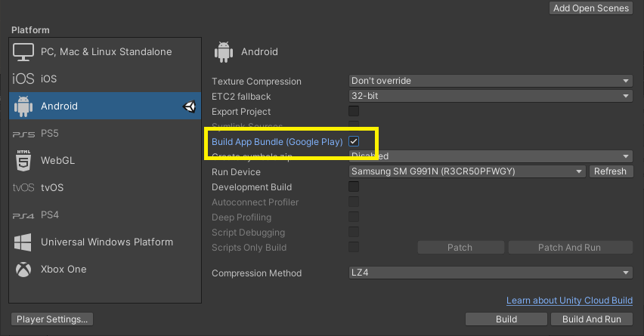Select the Universal Windows Platform label

click(107, 242)
